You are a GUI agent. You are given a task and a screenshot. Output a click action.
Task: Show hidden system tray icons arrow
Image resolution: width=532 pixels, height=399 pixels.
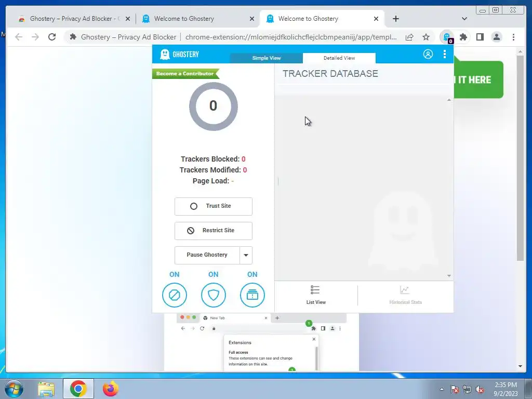point(442,389)
